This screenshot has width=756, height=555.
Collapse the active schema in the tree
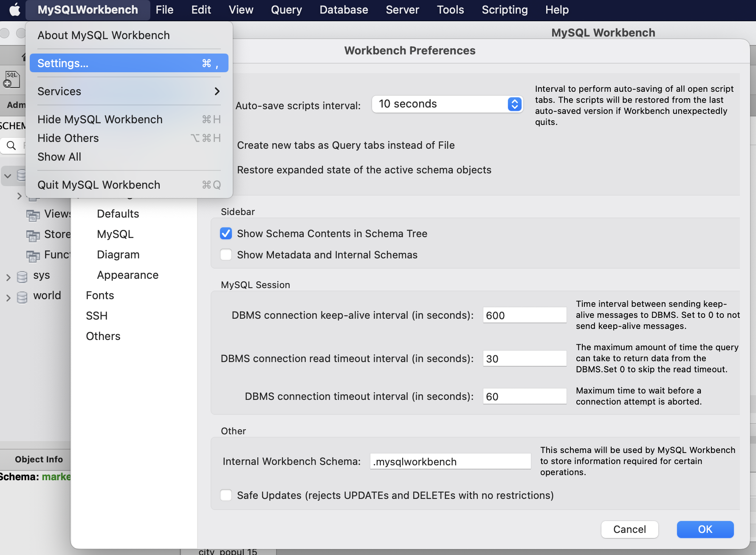(8, 176)
